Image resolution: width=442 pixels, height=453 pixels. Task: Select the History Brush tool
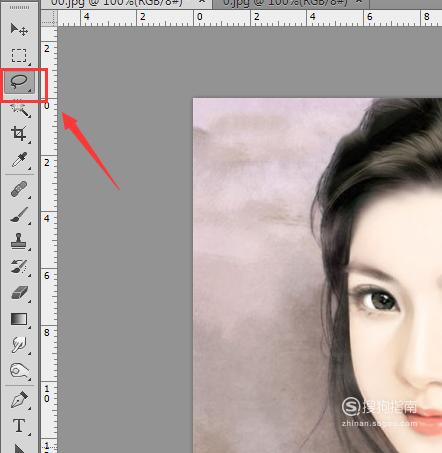coord(19,267)
